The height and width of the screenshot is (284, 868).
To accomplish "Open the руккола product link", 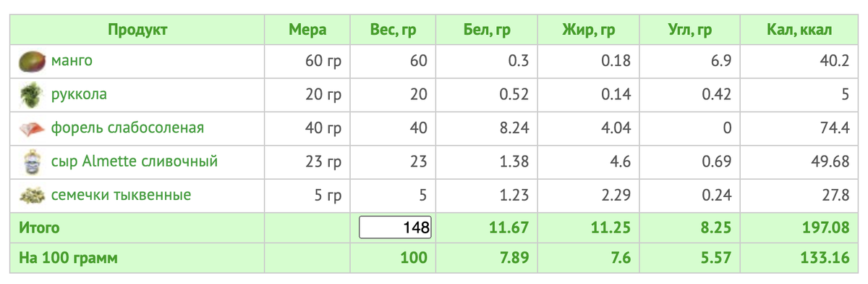I will pos(79,94).
